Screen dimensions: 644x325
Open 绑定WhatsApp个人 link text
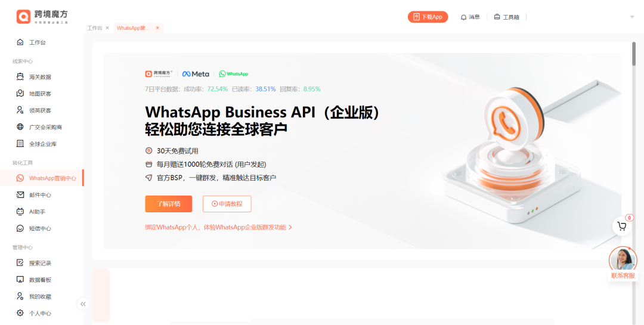click(215, 227)
